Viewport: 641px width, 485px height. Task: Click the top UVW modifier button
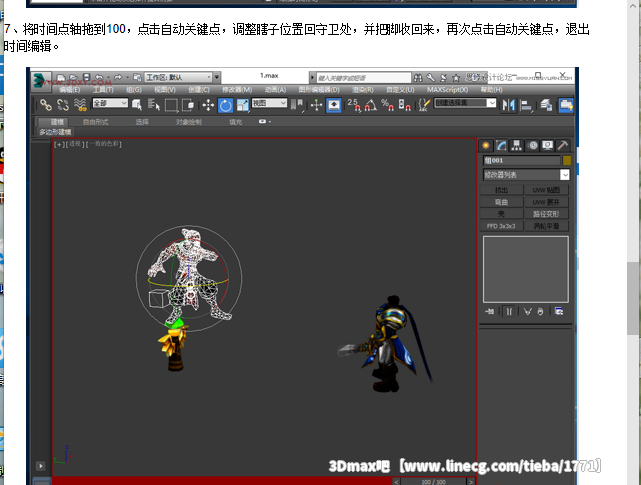546,190
